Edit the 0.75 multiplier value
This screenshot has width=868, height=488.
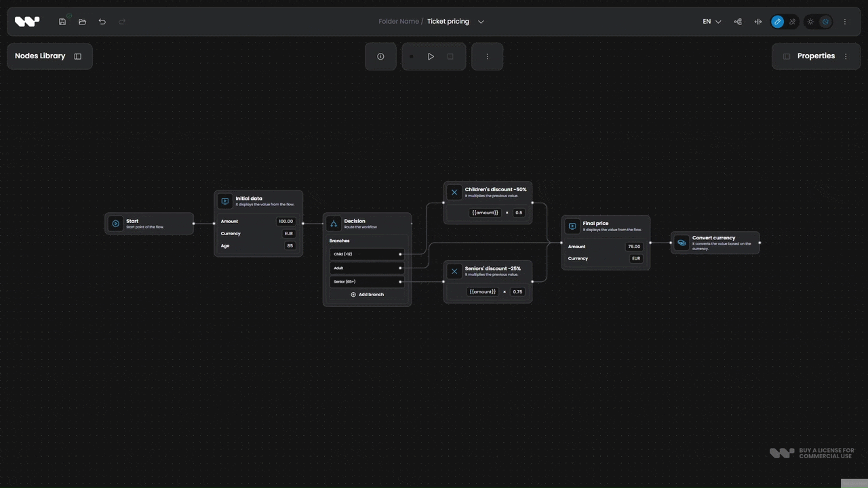(517, 291)
